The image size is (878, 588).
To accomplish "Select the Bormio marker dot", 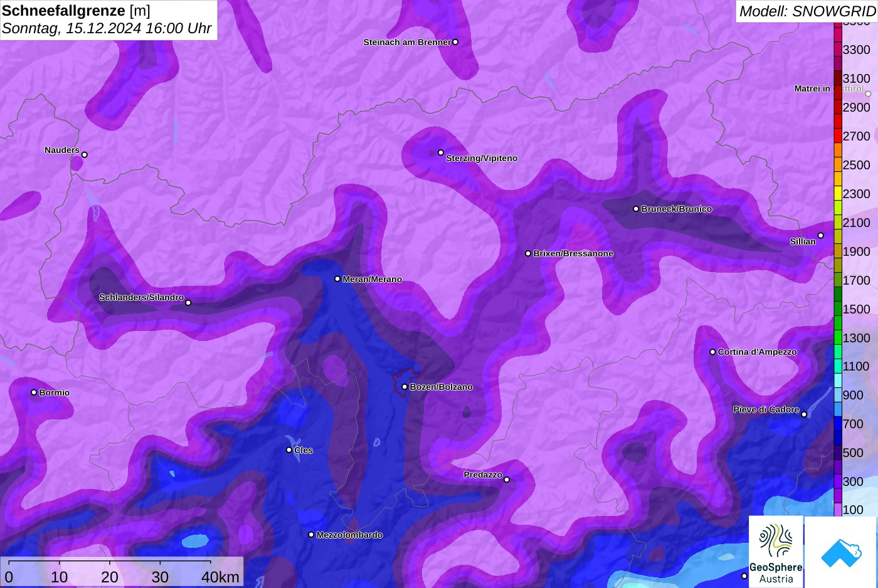I will click(x=34, y=392).
